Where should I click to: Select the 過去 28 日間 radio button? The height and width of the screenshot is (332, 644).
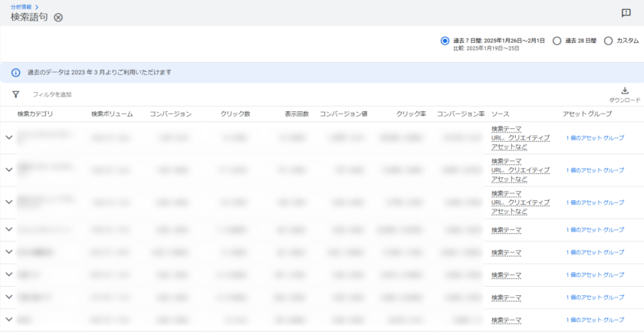click(x=557, y=41)
